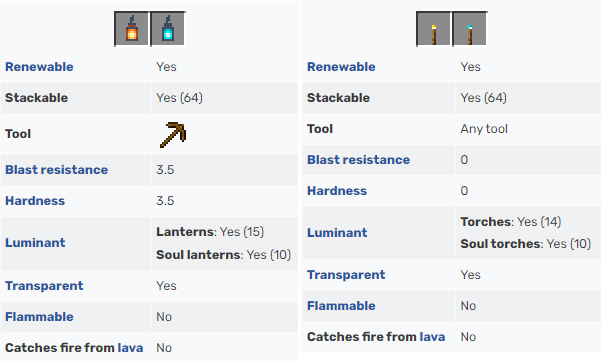This screenshot has width=601, height=361.
Task: Follow the lava link in torch table
Action: pos(432,337)
